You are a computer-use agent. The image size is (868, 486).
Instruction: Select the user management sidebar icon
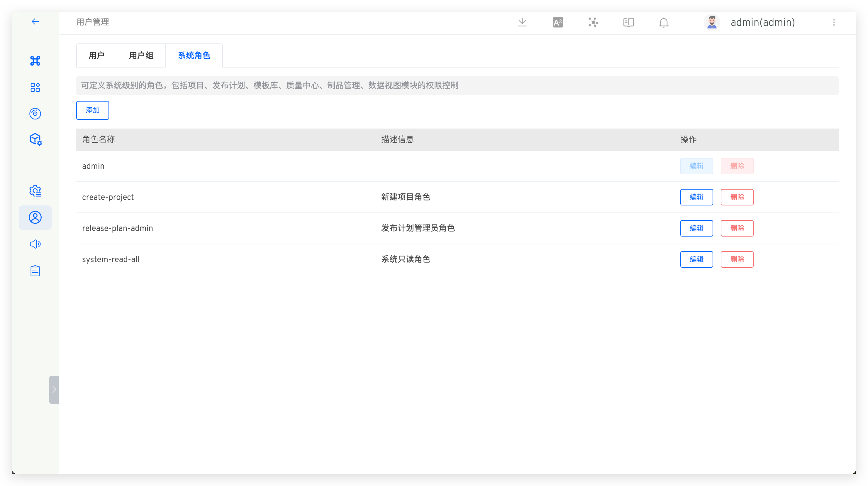35,217
